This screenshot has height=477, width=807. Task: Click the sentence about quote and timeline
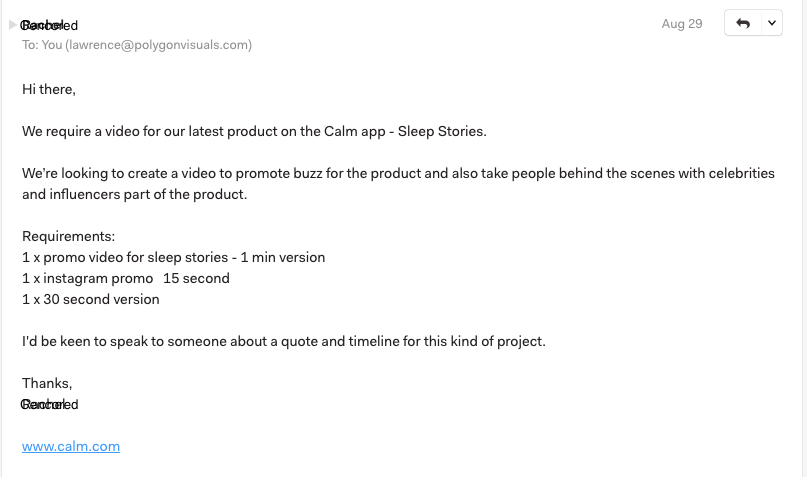284,341
